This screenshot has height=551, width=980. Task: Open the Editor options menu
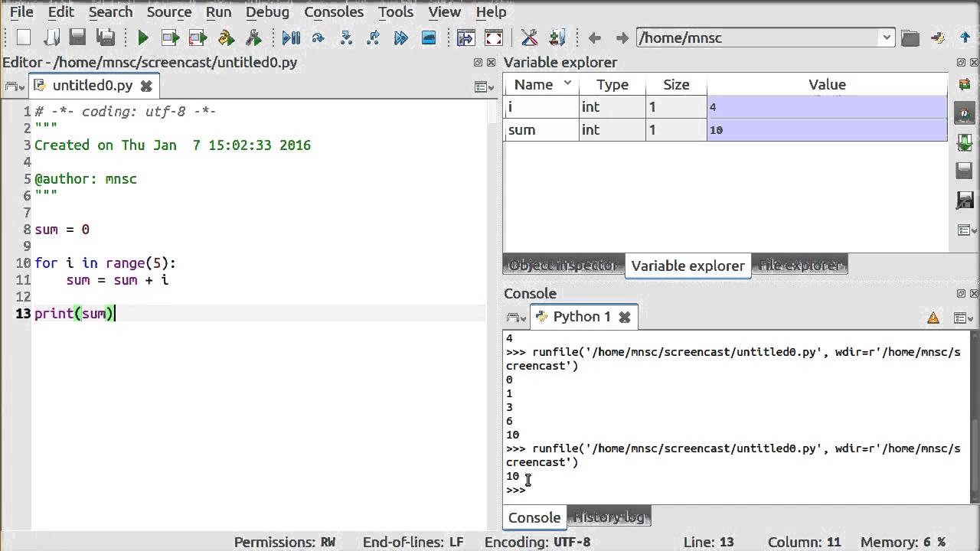pos(483,86)
